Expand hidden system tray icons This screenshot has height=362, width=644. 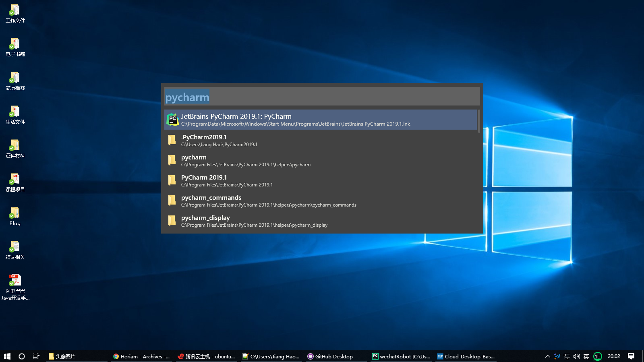[x=548, y=356]
